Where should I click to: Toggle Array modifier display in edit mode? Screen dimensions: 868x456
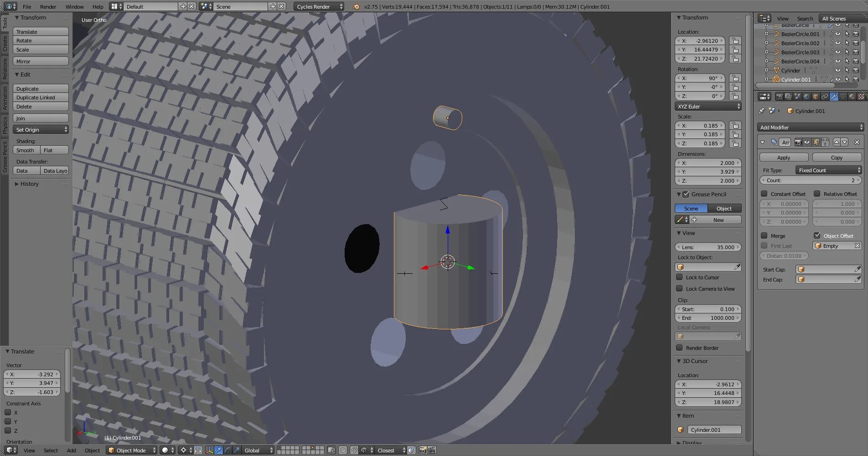(x=816, y=142)
